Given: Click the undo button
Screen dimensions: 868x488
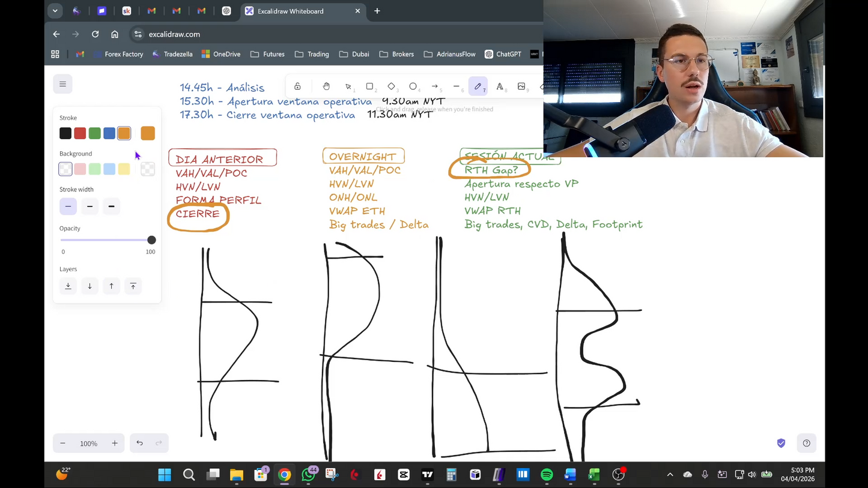Looking at the screenshot, I should coord(139,443).
